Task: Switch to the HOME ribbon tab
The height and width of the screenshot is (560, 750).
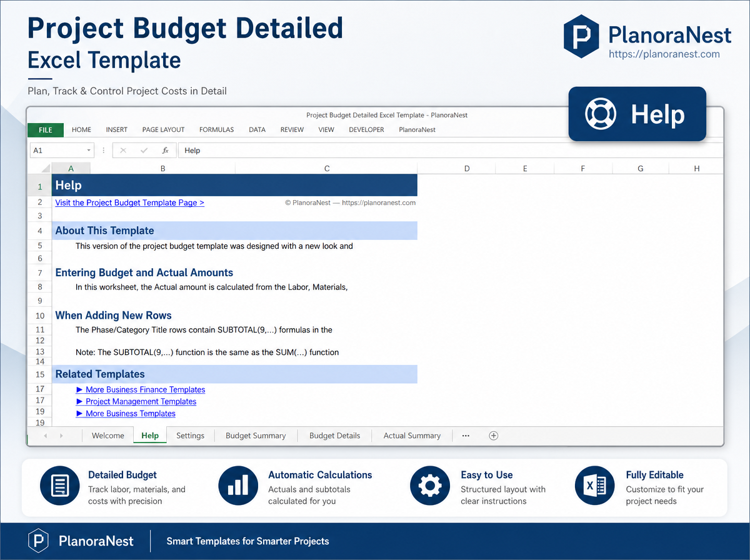Action: pos(81,130)
